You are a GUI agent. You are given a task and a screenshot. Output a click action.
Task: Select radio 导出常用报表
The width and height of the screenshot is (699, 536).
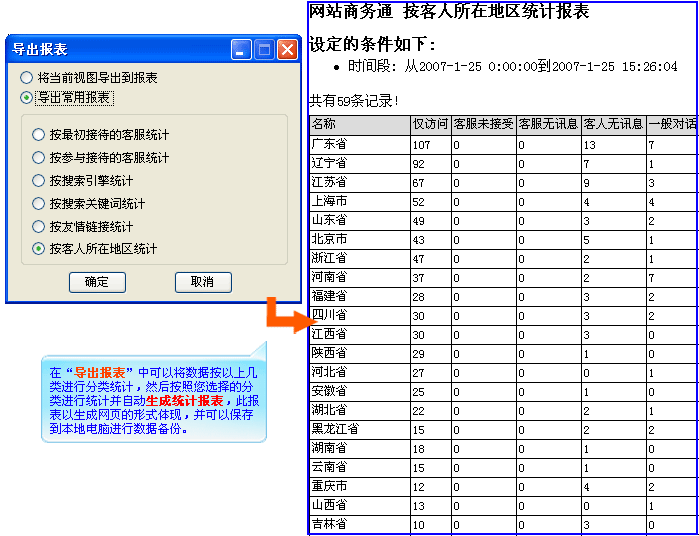26,98
